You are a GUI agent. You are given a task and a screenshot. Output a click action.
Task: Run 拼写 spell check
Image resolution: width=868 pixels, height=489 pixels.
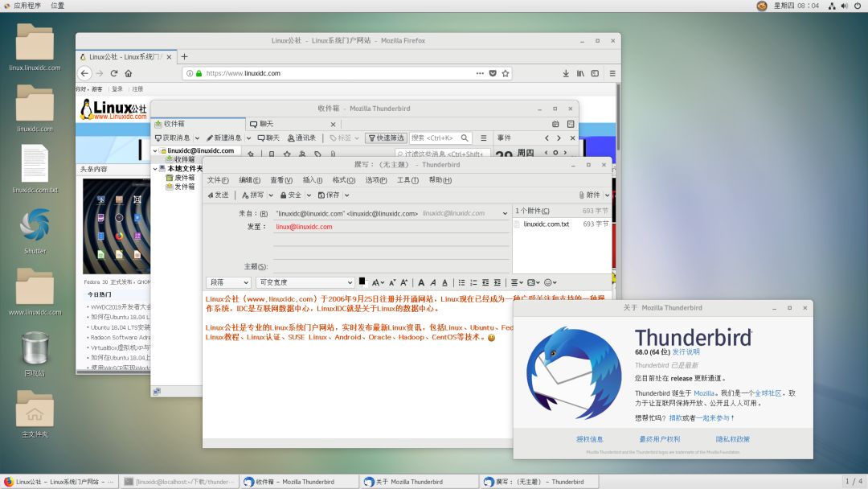pyautogui.click(x=253, y=195)
